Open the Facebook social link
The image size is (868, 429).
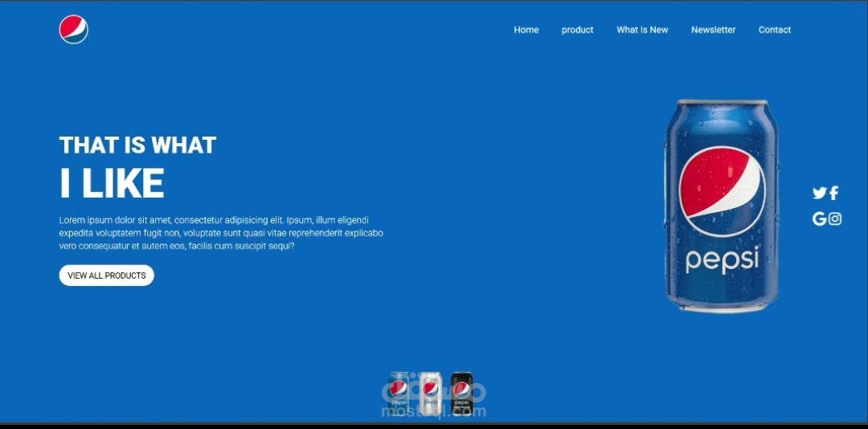833,193
